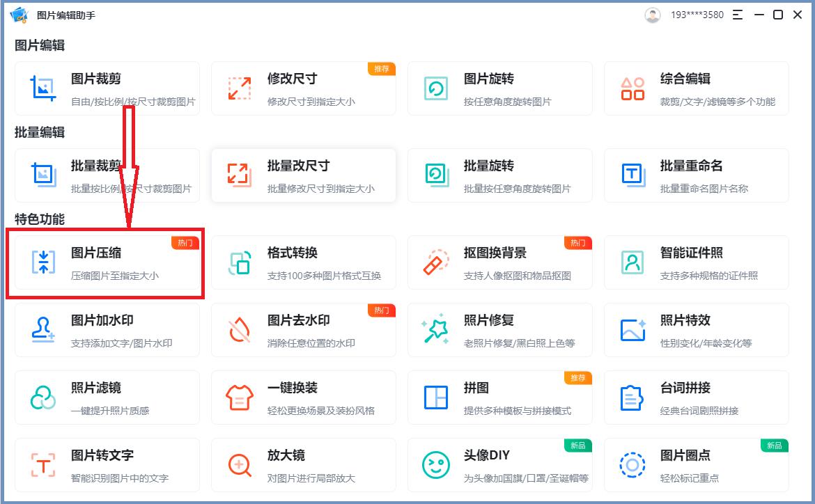Open the 图片旋转 rotation tool
815x504 pixels.
coord(500,88)
